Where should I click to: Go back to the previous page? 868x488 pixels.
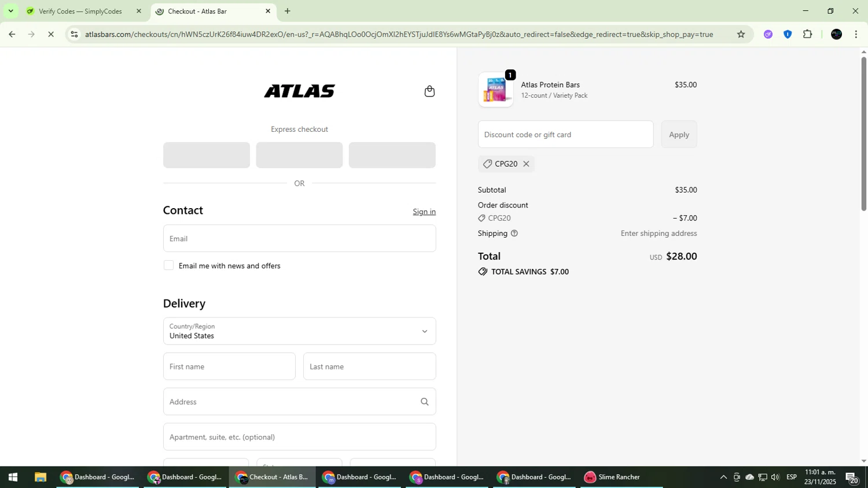click(x=12, y=34)
